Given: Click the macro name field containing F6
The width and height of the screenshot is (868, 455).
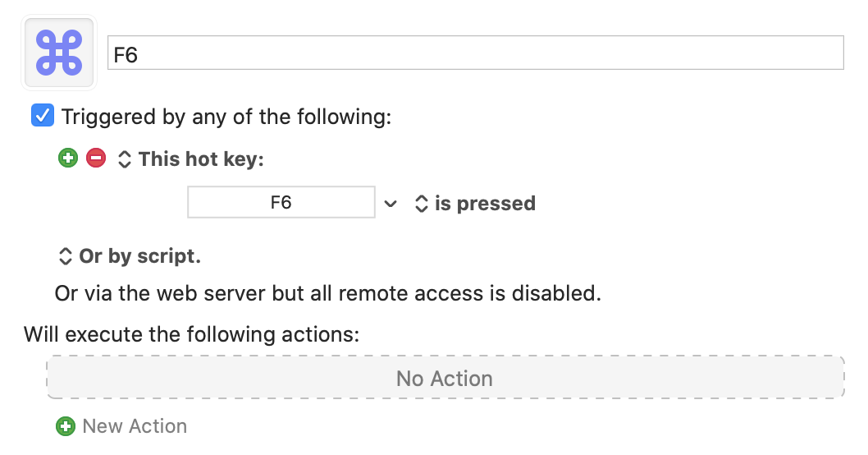Looking at the screenshot, I should click(476, 53).
